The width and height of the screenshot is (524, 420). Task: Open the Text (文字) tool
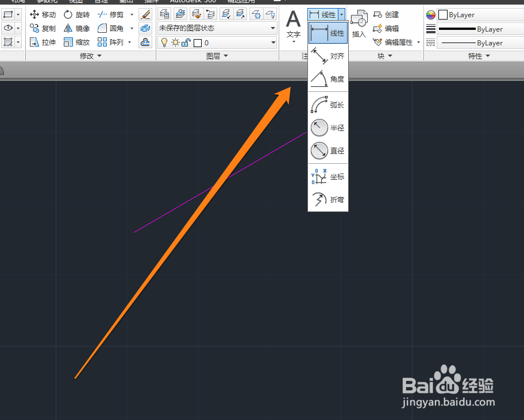pyautogui.click(x=294, y=26)
